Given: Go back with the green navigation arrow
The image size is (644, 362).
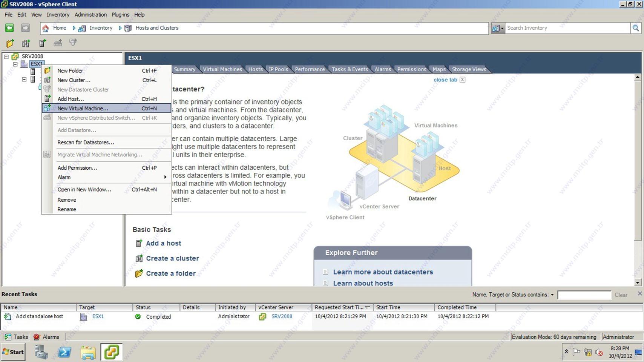Looking at the screenshot, I should pyautogui.click(x=9, y=28).
